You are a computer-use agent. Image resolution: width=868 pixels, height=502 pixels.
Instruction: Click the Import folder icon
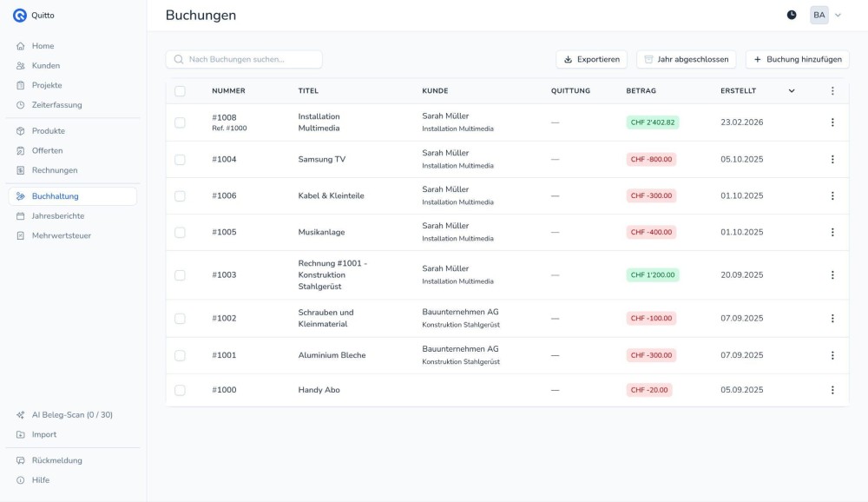(x=21, y=434)
